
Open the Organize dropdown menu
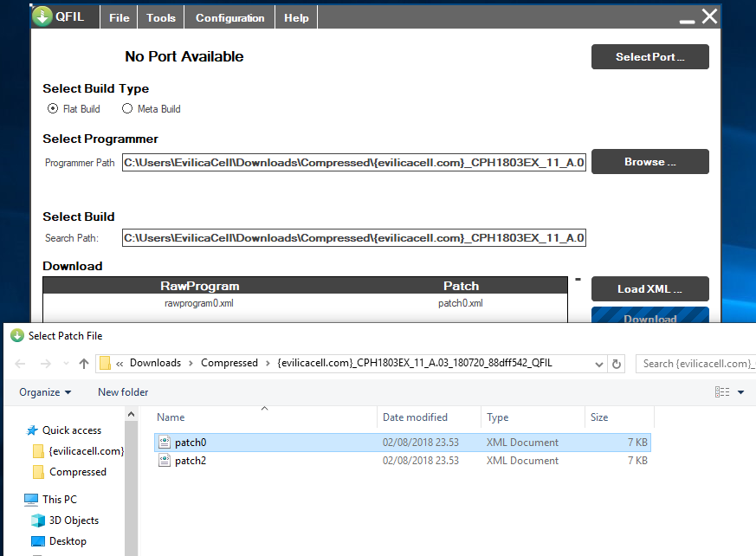click(45, 392)
